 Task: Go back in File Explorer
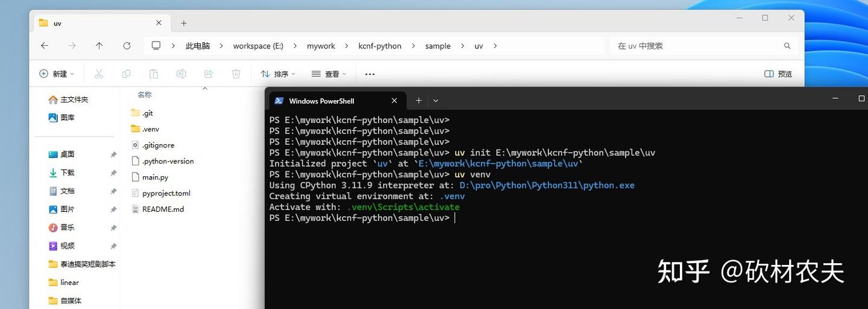45,46
